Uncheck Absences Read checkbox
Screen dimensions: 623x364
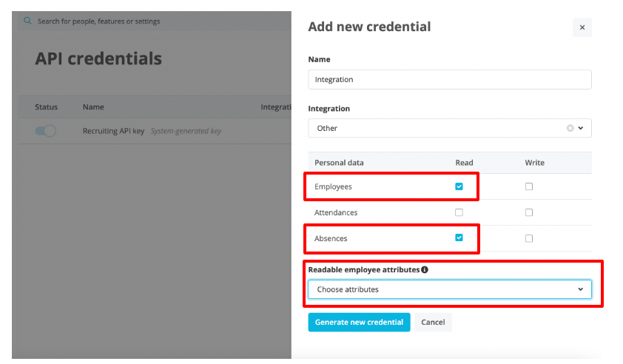(x=459, y=238)
